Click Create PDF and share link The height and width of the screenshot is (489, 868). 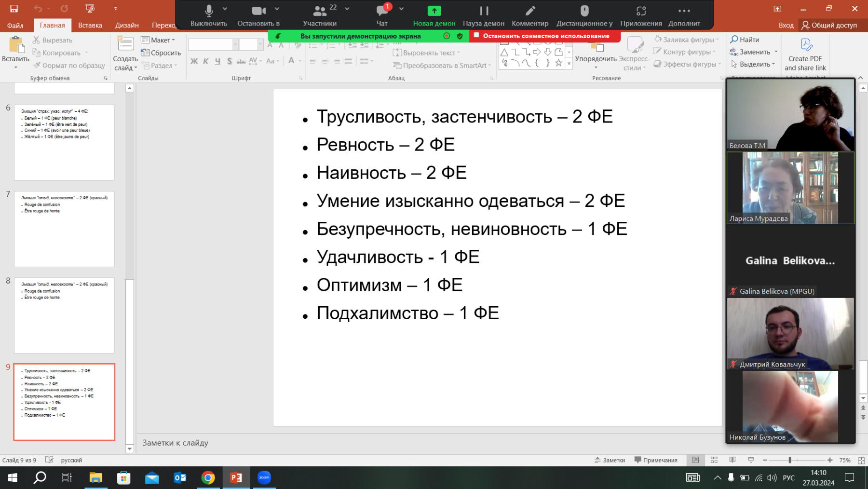point(805,54)
